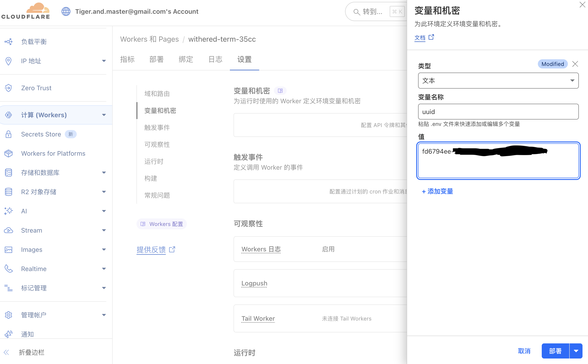Click the load balancing sidebar icon
The width and height of the screenshot is (588, 364).
8,42
